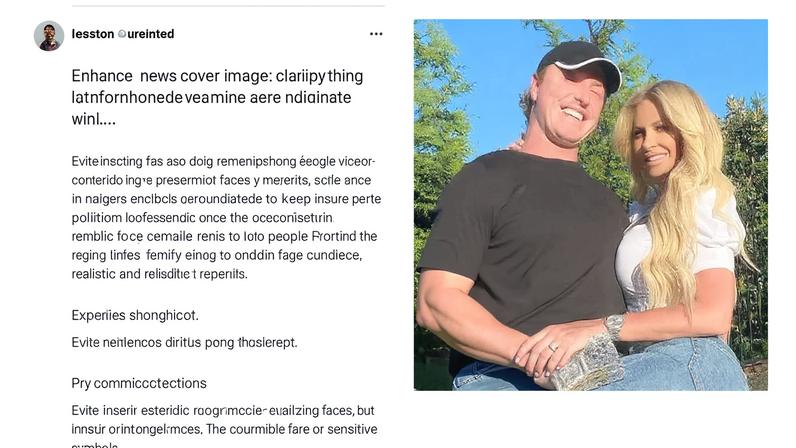The height and width of the screenshot is (448, 796).
Task: Expand the truncated "winl...." headline text
Action: [x=94, y=119]
